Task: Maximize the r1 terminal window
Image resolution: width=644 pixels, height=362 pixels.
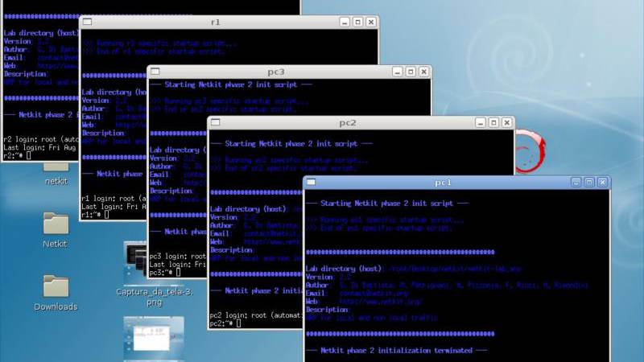Action: (358, 22)
